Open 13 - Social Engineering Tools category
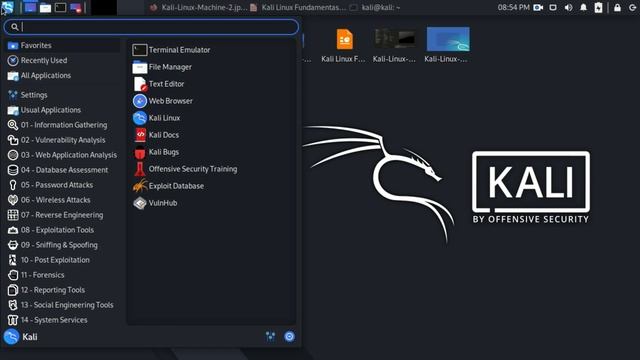This screenshot has width=640, height=360. point(63,305)
